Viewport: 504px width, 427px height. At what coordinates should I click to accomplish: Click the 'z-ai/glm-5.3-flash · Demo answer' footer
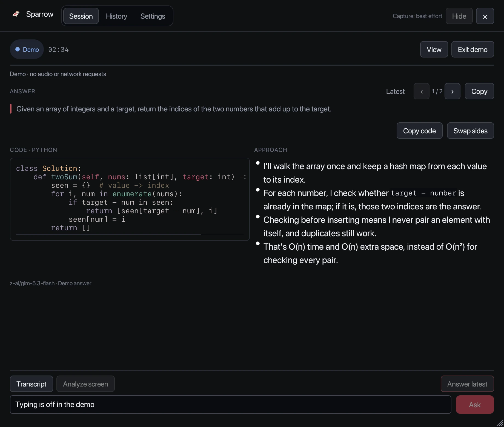point(50,283)
